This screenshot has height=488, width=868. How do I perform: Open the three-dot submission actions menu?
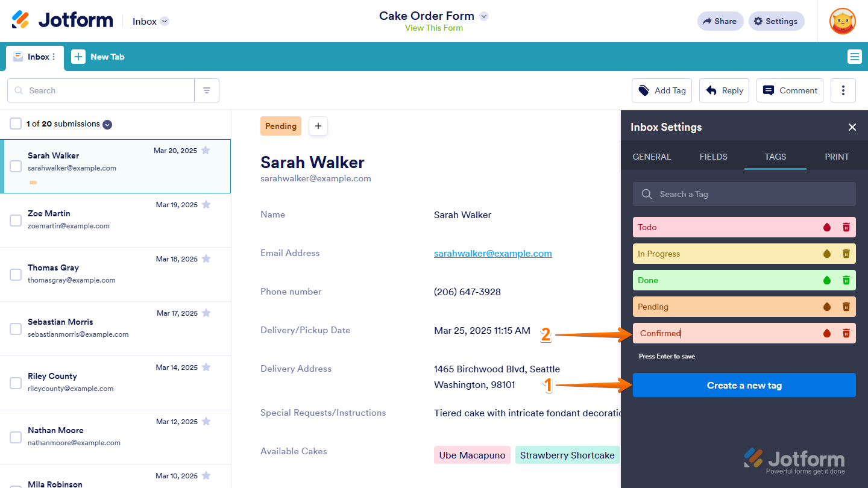pos(843,90)
